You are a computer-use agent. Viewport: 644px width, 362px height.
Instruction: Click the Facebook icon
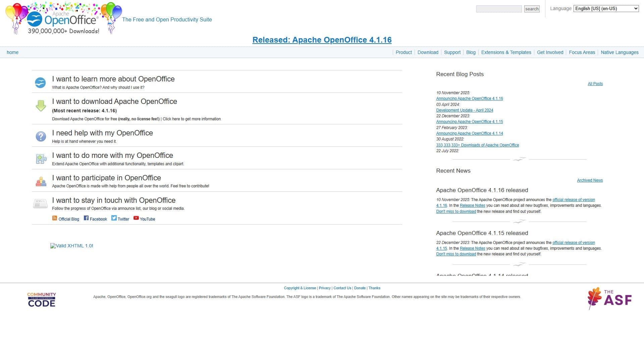pyautogui.click(x=86, y=218)
